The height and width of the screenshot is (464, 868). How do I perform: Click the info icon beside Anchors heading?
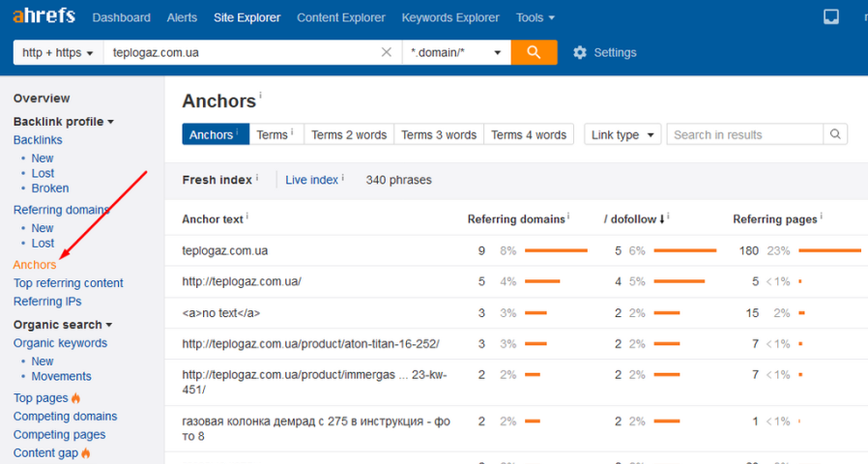pyautogui.click(x=260, y=96)
